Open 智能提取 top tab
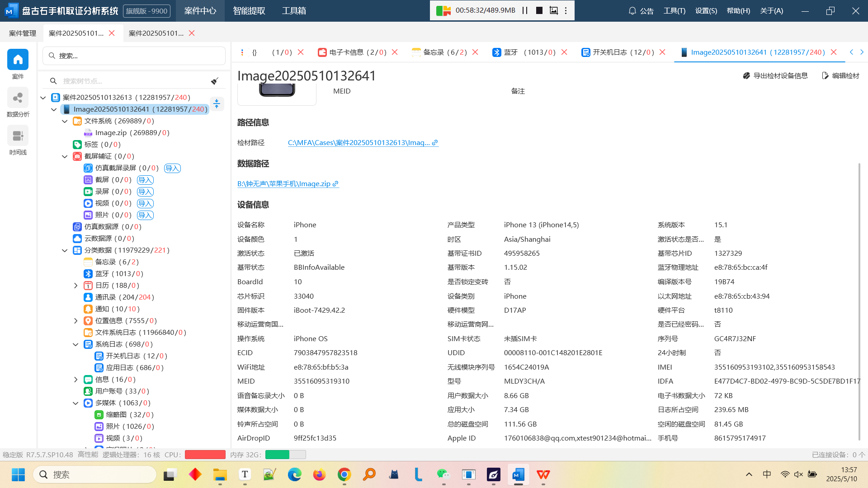Image resolution: width=868 pixels, height=488 pixels. pos(249,11)
